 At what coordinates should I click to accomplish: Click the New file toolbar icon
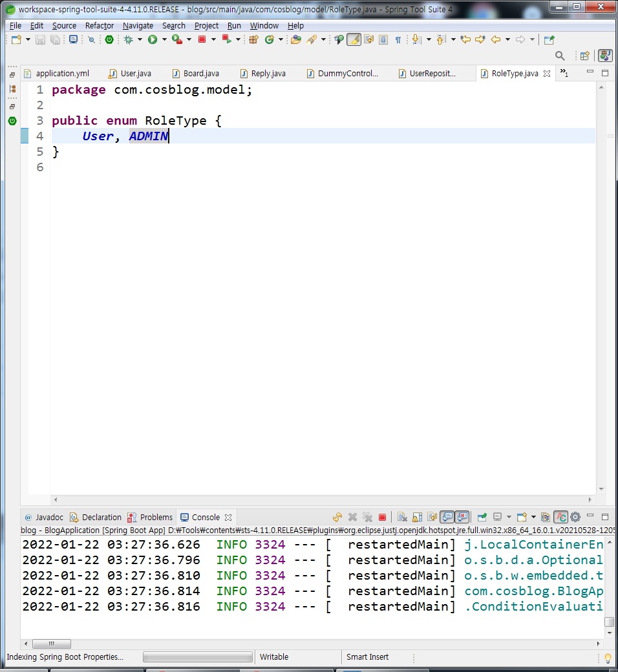point(16,40)
